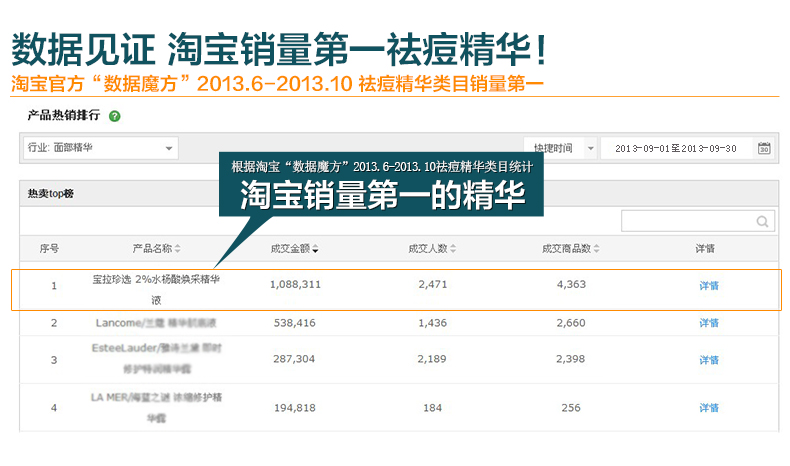This screenshot has height=466, width=790.
Task: Sort by 成交金额 column arrows
Action: (315, 249)
